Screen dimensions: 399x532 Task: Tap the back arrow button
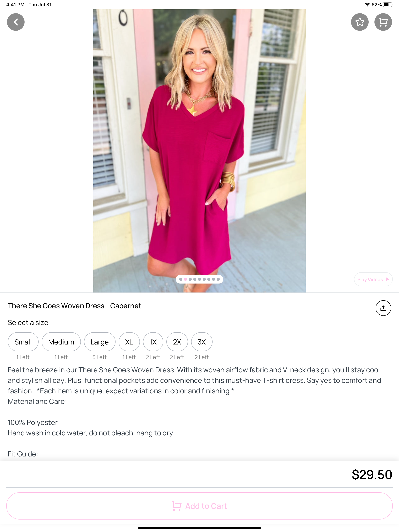pos(16,22)
